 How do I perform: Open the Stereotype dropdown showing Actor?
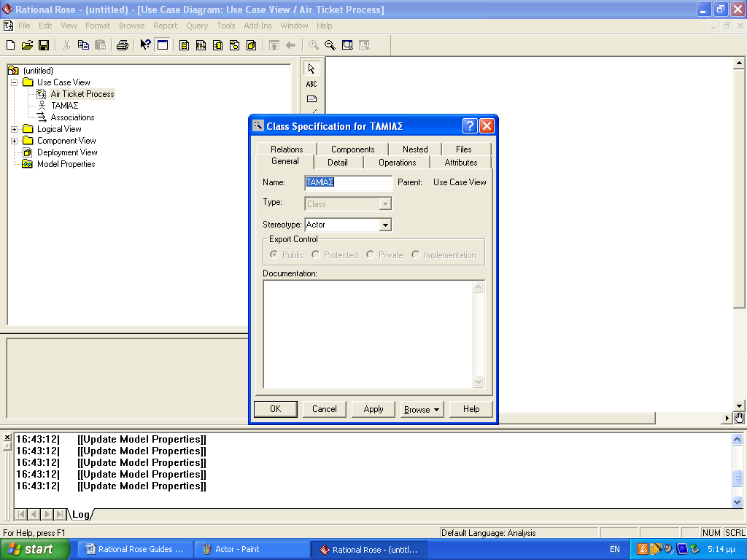pos(385,225)
